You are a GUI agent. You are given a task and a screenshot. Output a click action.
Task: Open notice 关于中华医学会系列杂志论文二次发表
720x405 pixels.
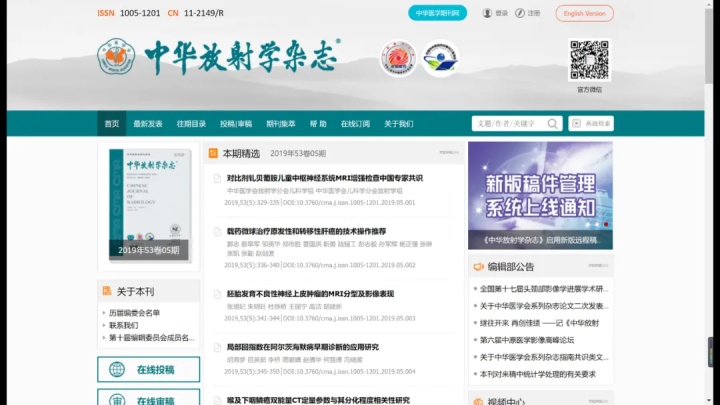(544, 306)
